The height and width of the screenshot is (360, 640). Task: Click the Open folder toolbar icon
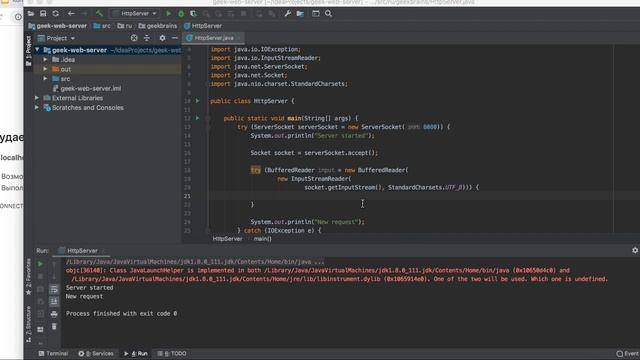31,13
